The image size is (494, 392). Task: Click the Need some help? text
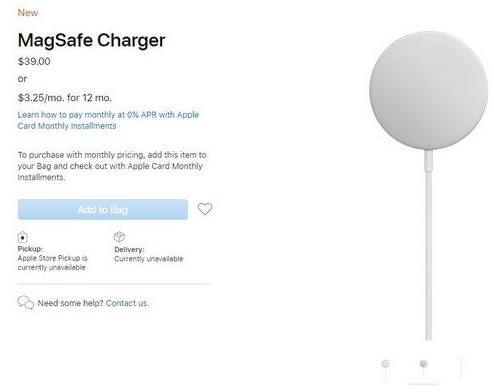pyautogui.click(x=71, y=303)
